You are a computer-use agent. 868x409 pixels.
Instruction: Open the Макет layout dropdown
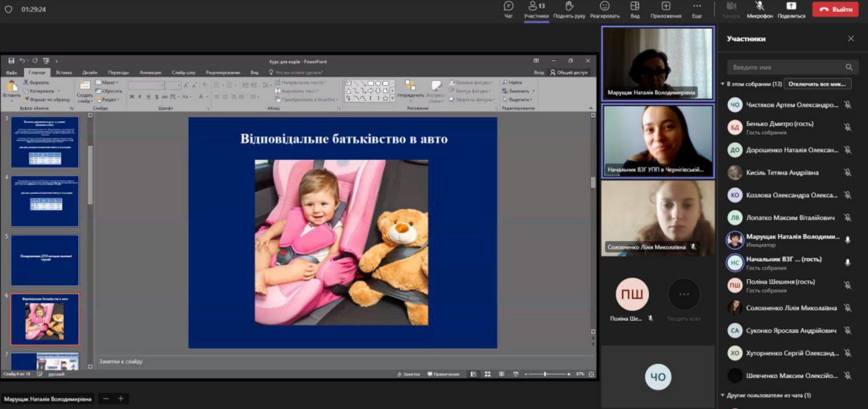point(107,82)
